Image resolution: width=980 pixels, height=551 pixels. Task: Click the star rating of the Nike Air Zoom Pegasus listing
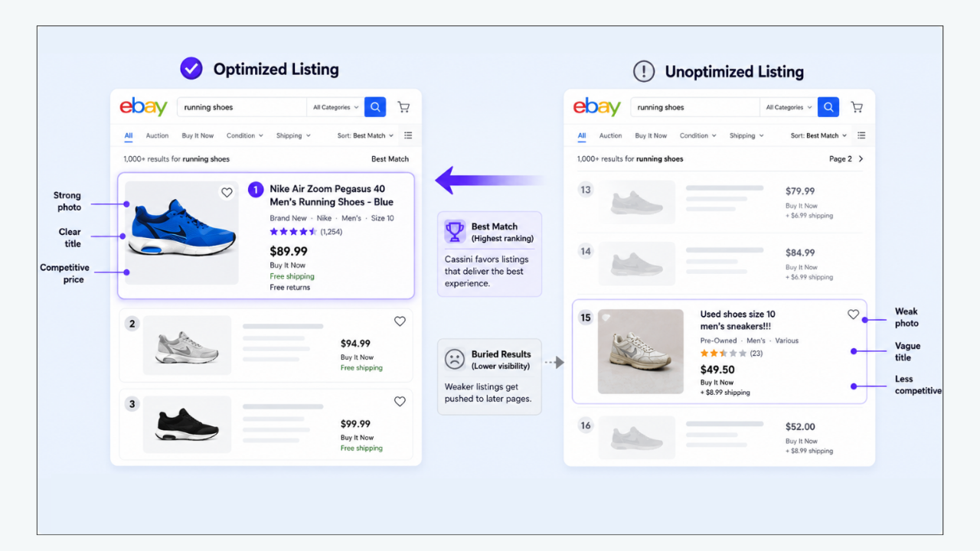pyautogui.click(x=293, y=231)
